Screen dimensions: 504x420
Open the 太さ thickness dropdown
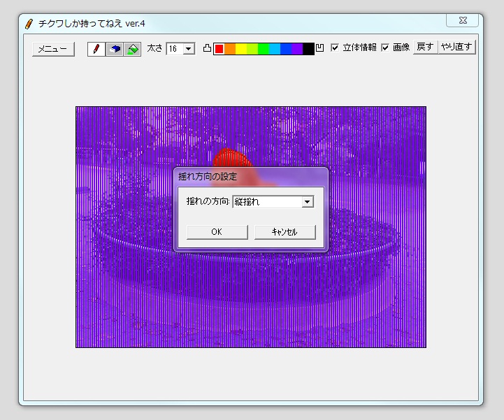coord(189,49)
